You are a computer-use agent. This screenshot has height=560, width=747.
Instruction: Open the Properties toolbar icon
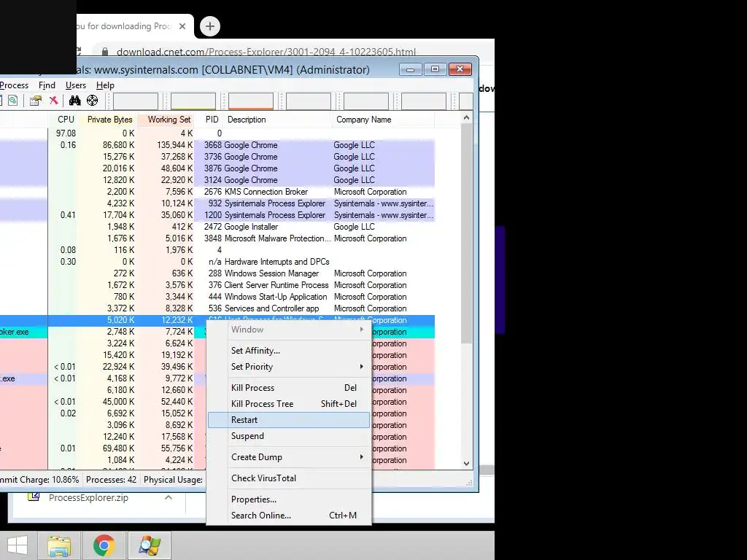point(35,101)
